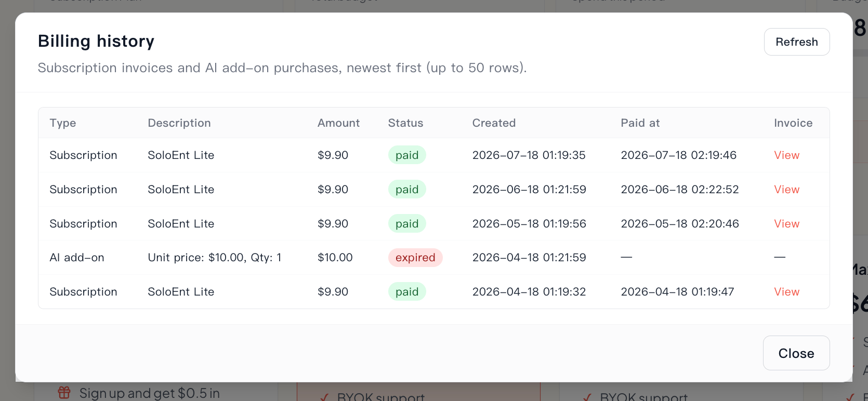
Task: Click the $10.00 amount cell
Action: coord(335,258)
